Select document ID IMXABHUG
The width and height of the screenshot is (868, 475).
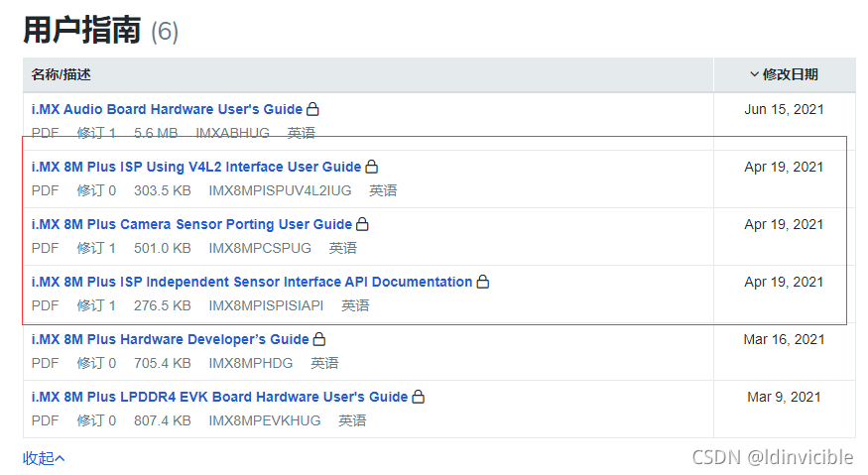click(232, 133)
